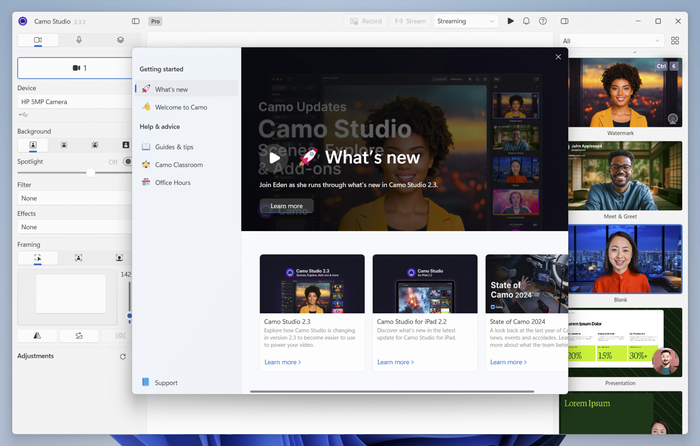Click the rotate video icon
This screenshot has width=700, height=446.
click(78, 336)
